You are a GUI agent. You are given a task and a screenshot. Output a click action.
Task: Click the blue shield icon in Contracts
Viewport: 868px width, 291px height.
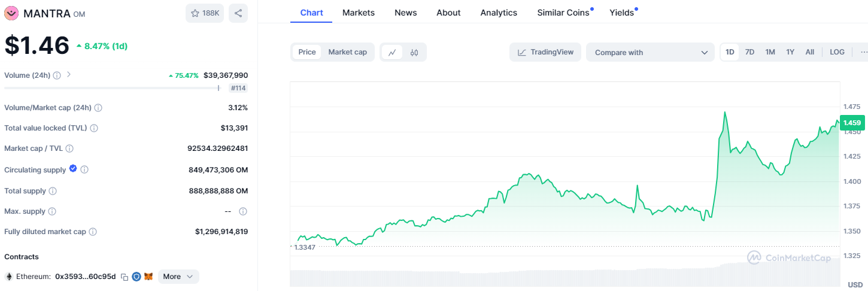click(x=136, y=277)
